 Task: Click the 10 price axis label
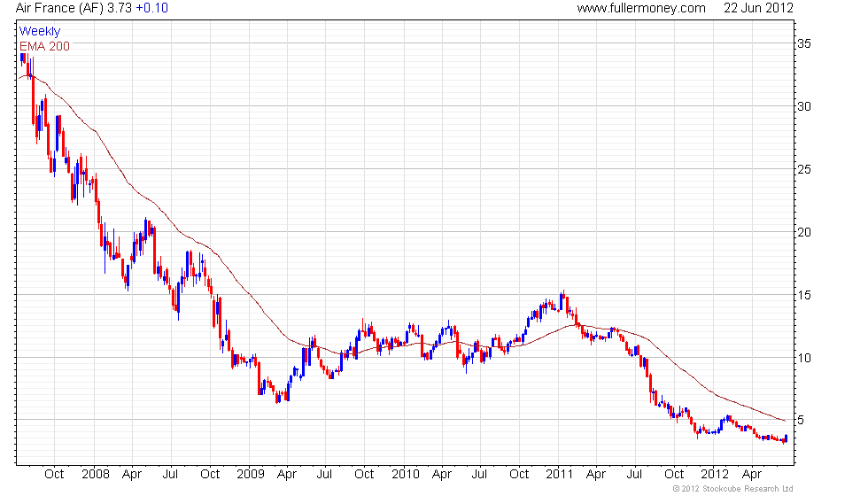pos(804,358)
